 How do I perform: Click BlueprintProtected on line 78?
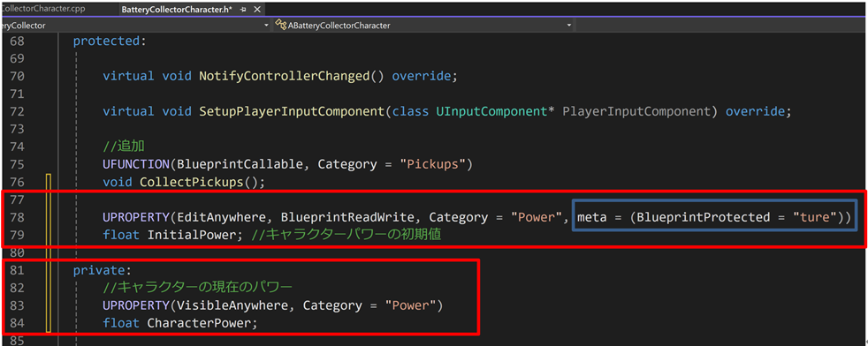tap(703, 217)
